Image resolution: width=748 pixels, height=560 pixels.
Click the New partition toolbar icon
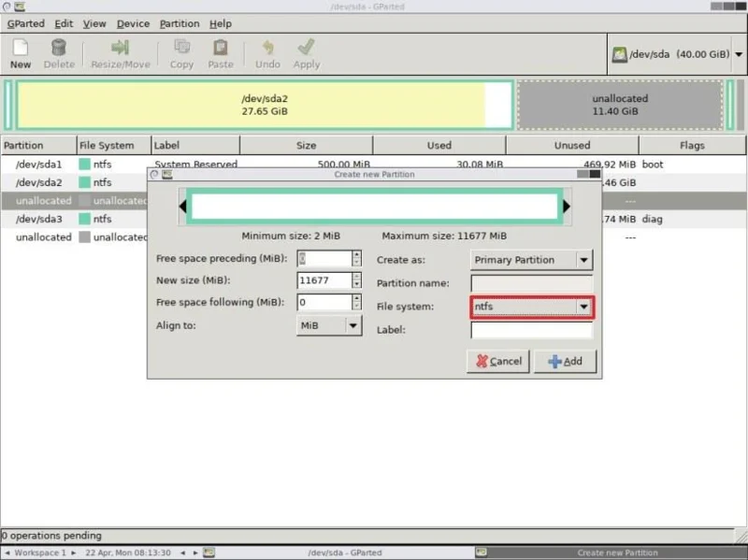pos(21,48)
